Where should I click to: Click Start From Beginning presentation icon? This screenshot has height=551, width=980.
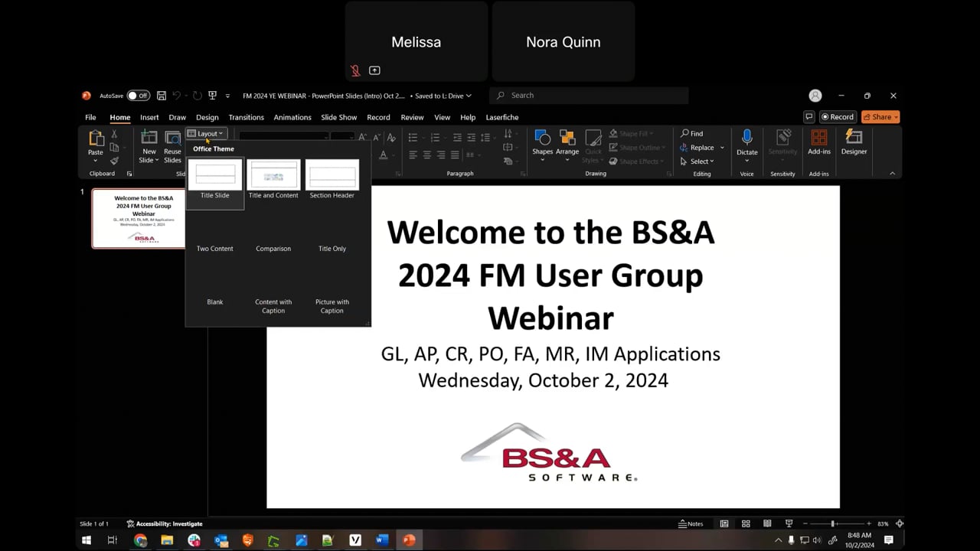(213, 96)
